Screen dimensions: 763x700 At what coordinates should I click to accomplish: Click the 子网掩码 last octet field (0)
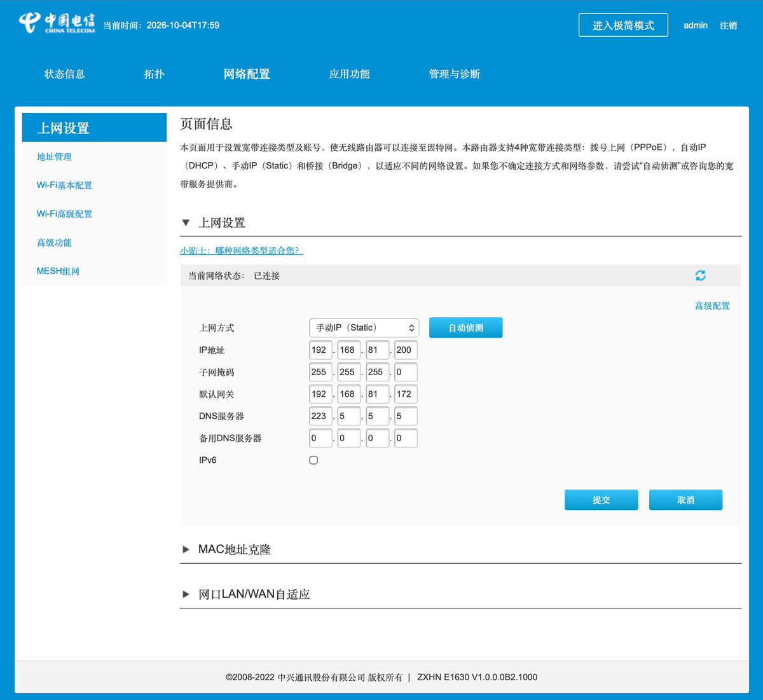406,372
